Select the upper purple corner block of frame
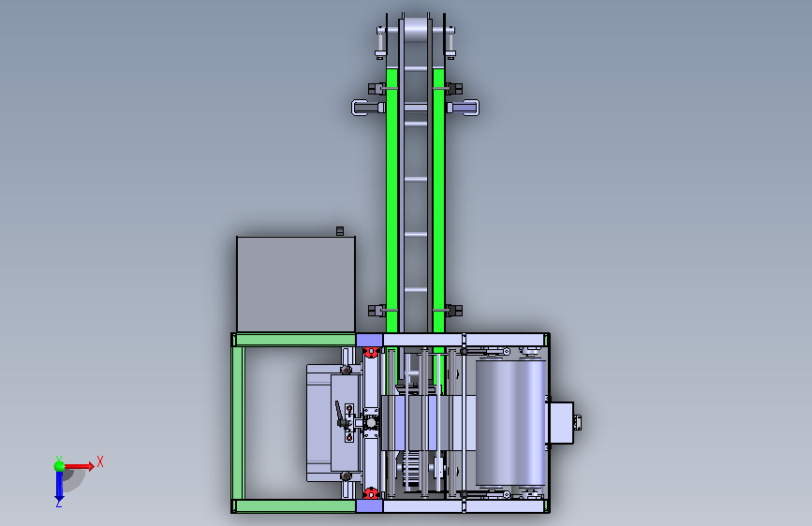812x526 pixels. pyautogui.click(x=369, y=340)
